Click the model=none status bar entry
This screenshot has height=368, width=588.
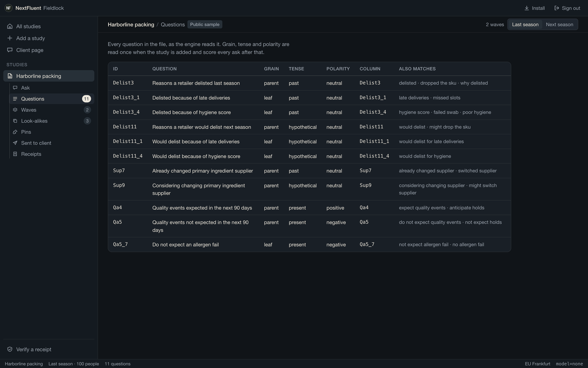click(x=569, y=364)
